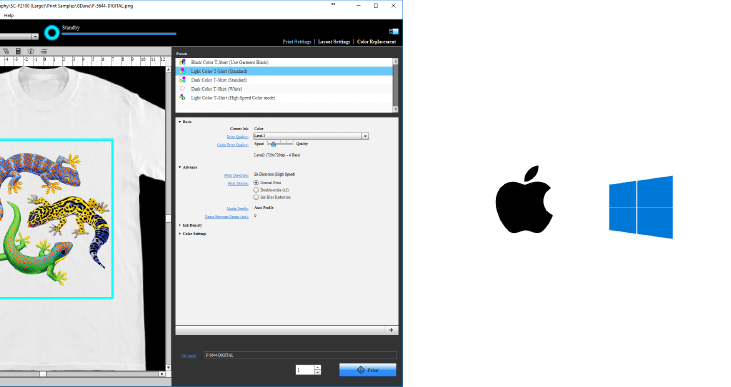Image resolution: width=731 pixels, height=387 pixels.
Task: Click the Speed–Quality slider handle
Action: 273,144
